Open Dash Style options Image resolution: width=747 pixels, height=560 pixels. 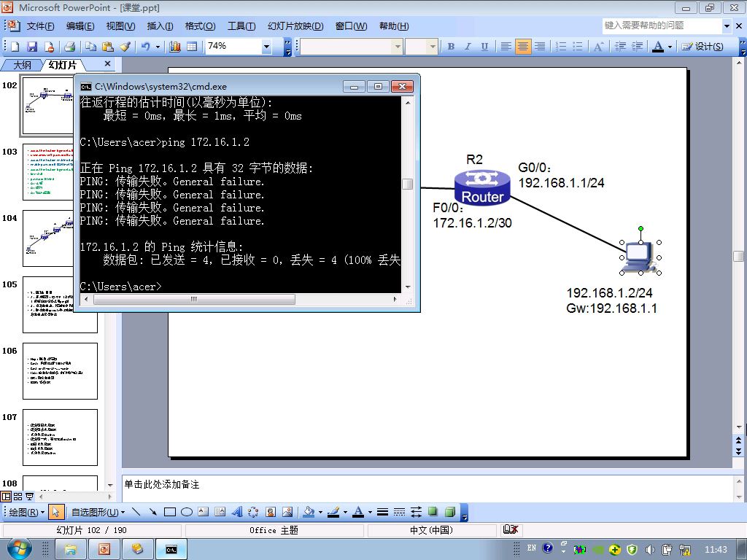(x=399, y=512)
